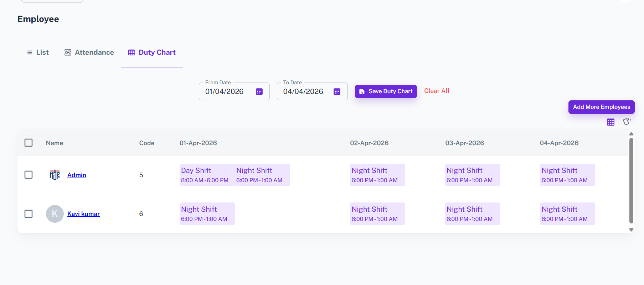Click the table scrollbar down arrow
Screen dimensions: 644x285
631,230
